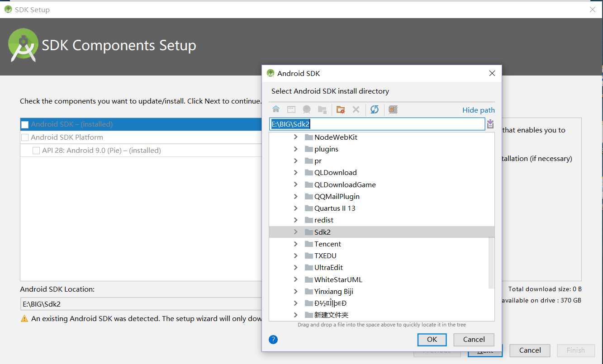The image size is (603, 364).
Task: Click the Project directory toolbar icon
Action: click(x=307, y=109)
